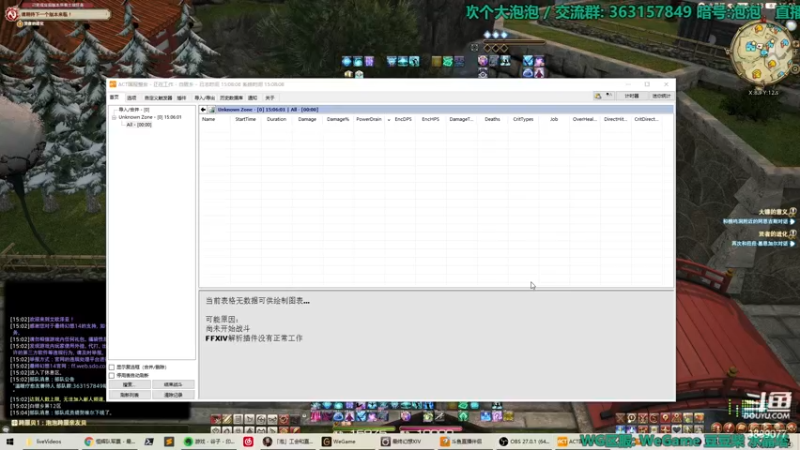
Task: Sort by the Duration column header
Action: (x=276, y=119)
